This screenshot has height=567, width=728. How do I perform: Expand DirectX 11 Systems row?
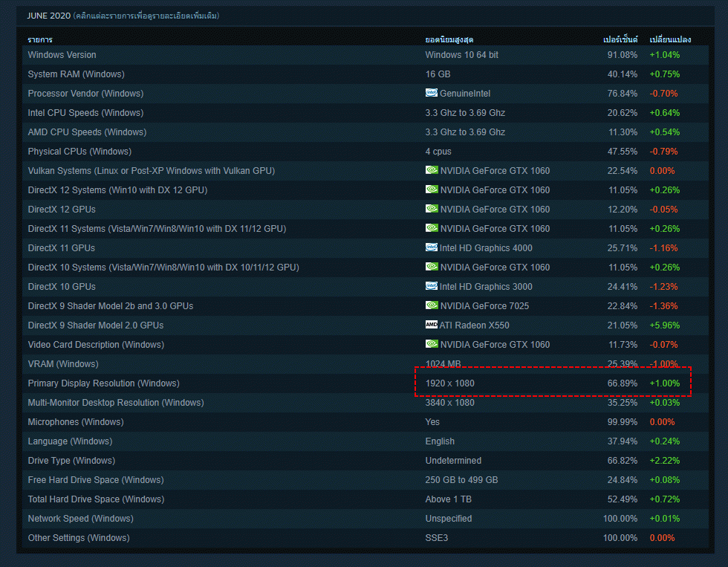tap(365, 229)
